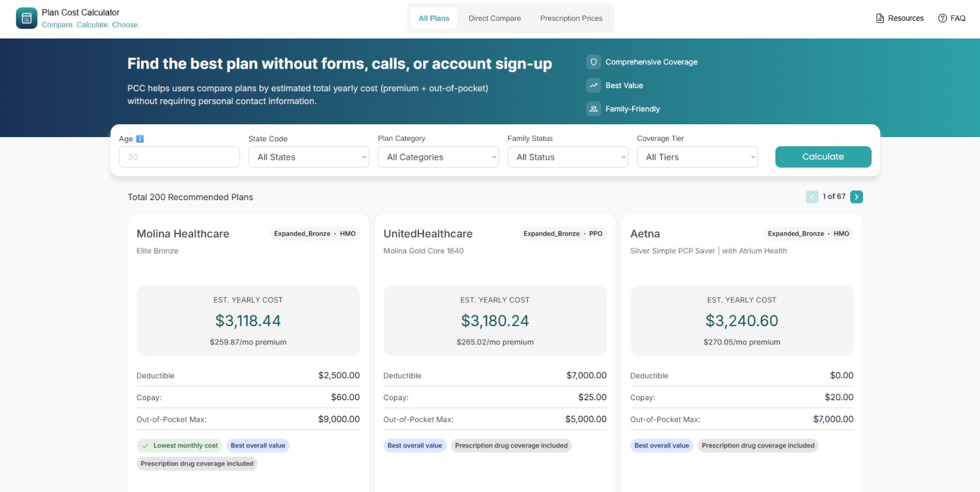Click the Family-Friendly people icon
The image size is (980, 492).
[x=594, y=109]
